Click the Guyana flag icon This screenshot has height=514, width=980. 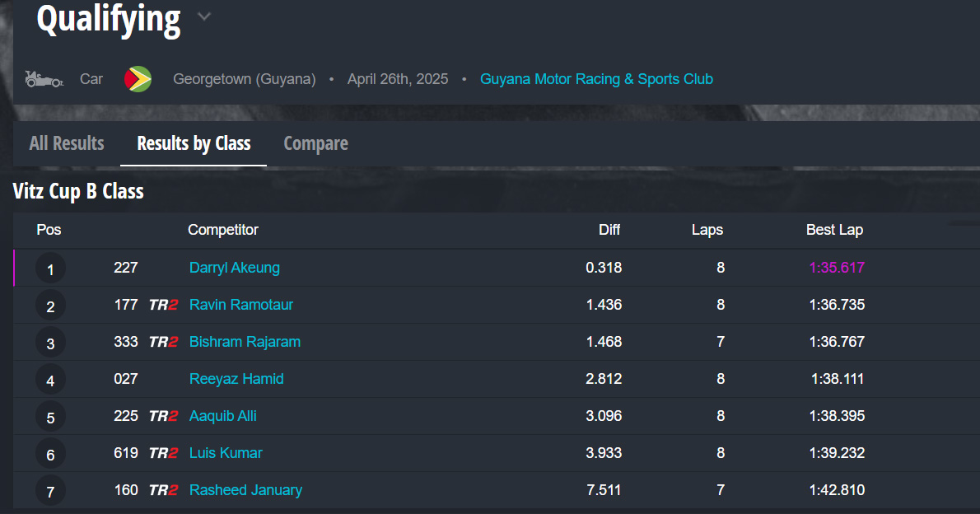(x=138, y=79)
